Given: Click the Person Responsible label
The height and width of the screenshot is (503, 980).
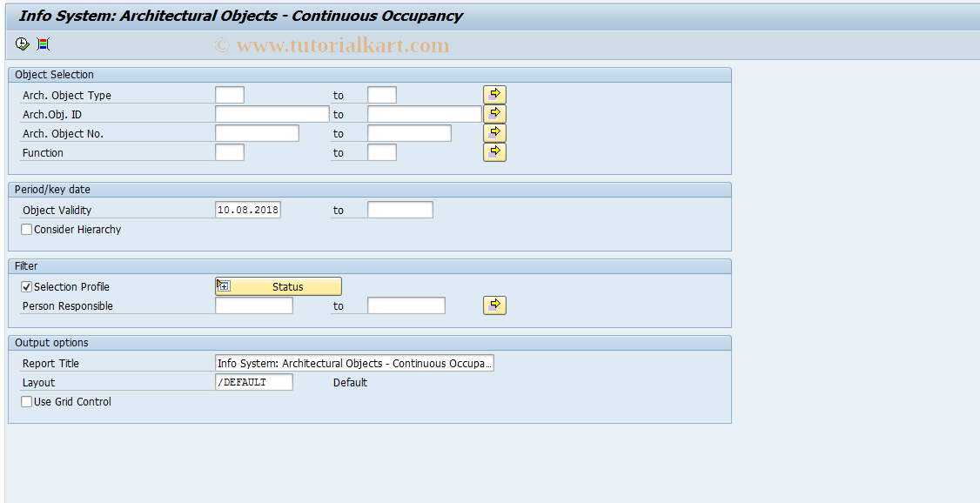Looking at the screenshot, I should [68, 306].
